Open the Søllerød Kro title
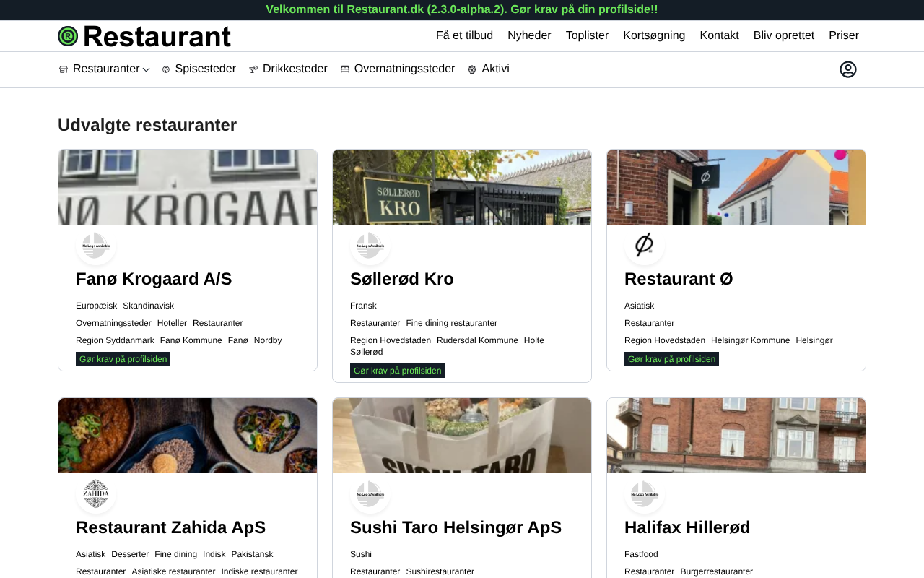Image resolution: width=924 pixels, height=578 pixels. pyautogui.click(x=402, y=279)
